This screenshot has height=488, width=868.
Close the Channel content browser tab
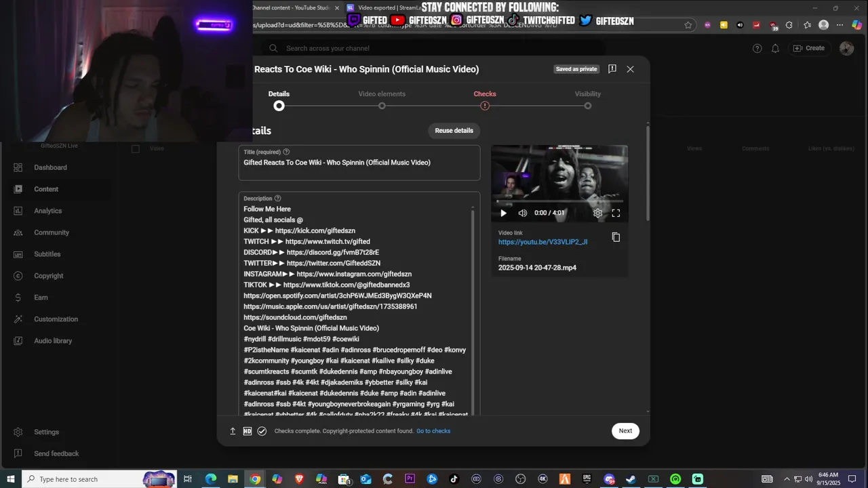pos(337,8)
